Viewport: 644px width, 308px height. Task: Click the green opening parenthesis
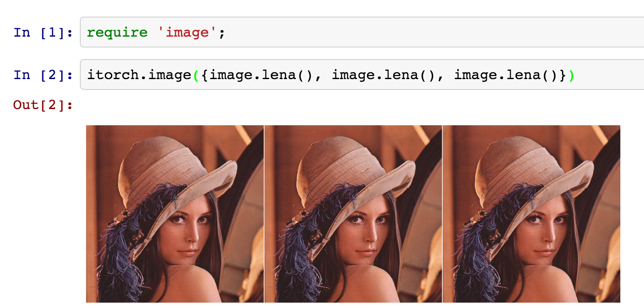(x=196, y=75)
